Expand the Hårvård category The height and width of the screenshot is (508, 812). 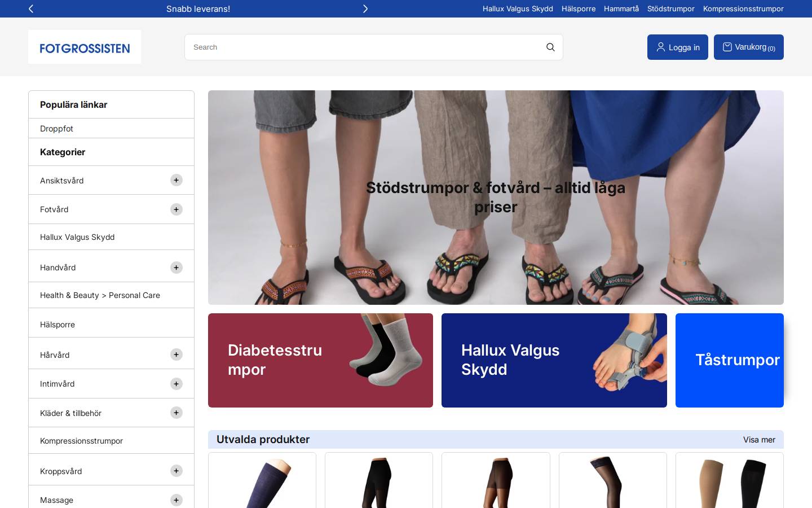176,354
